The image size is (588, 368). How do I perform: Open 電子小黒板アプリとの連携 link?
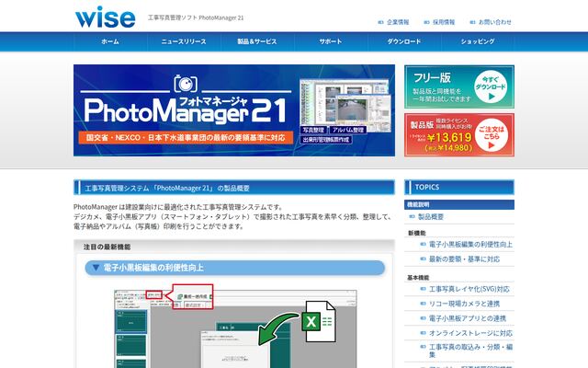point(468,318)
